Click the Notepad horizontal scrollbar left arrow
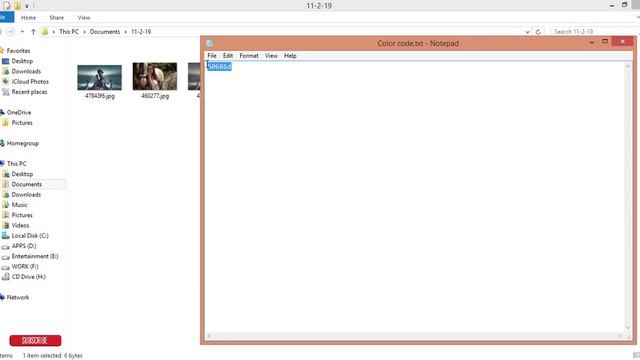 (x=209, y=336)
